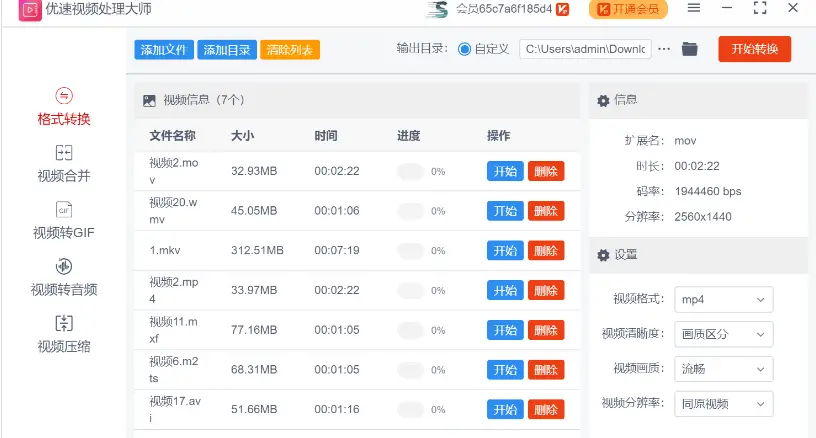Image resolution: width=816 pixels, height=438 pixels.
Task: Click the ellipsis to browse output directory
Action: [x=664, y=49]
